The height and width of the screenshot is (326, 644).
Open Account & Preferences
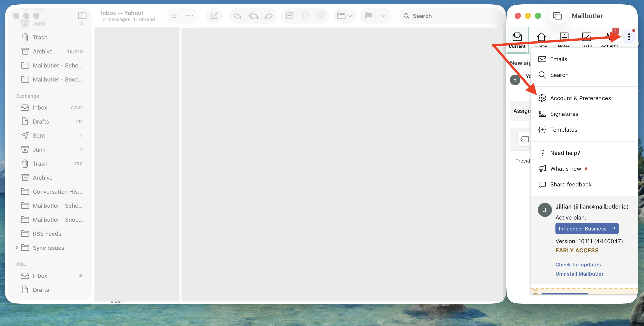click(x=584, y=98)
